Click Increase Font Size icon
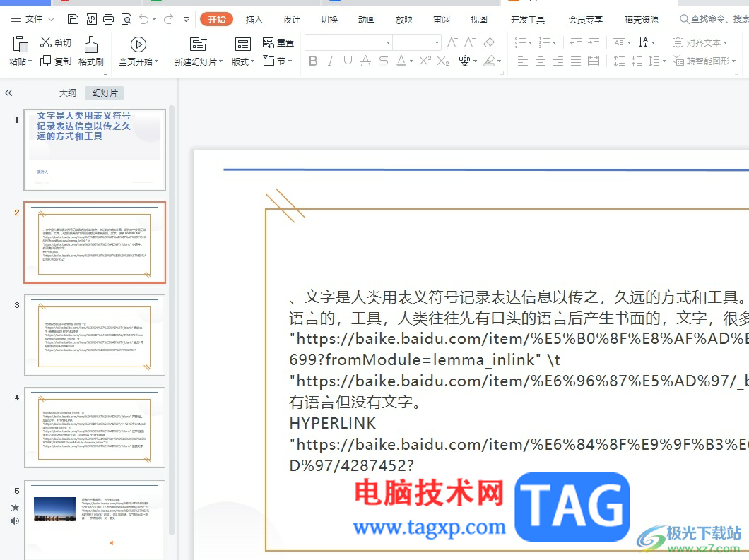This screenshot has height=560, width=749. click(452, 42)
